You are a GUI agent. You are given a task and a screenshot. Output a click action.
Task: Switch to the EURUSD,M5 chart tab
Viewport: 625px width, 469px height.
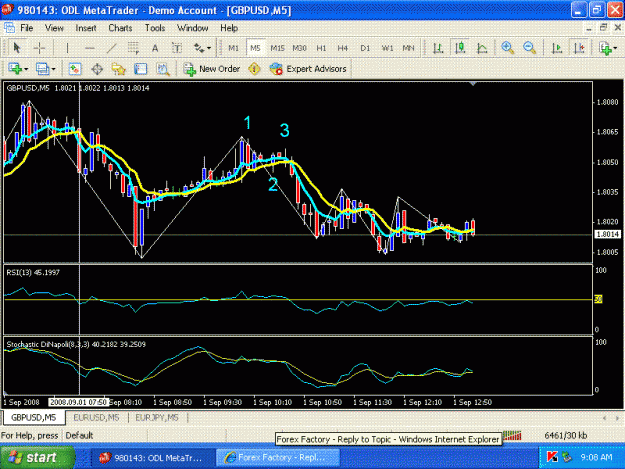click(x=96, y=418)
